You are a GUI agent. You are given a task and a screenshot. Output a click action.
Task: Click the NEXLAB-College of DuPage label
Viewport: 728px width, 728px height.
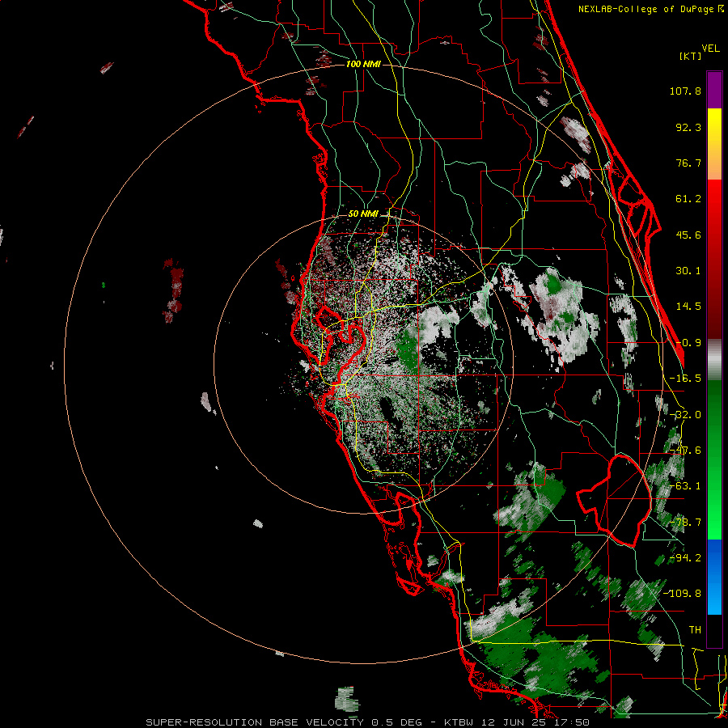click(x=651, y=9)
